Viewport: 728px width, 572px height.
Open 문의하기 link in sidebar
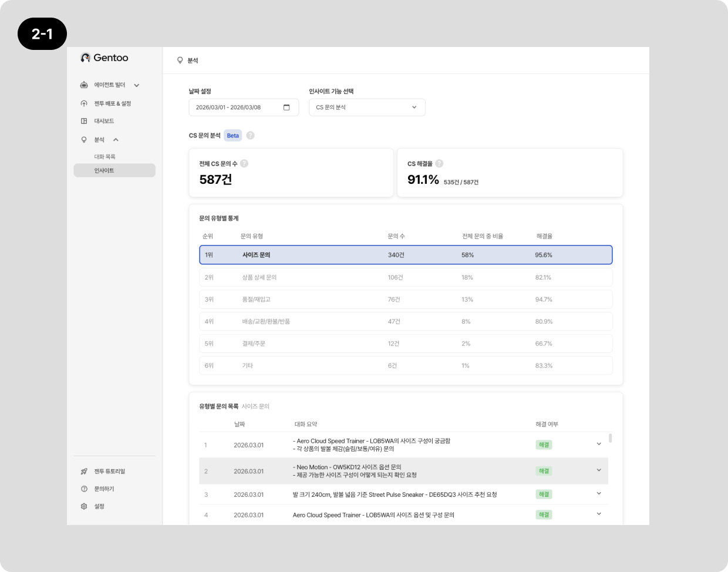coord(104,489)
